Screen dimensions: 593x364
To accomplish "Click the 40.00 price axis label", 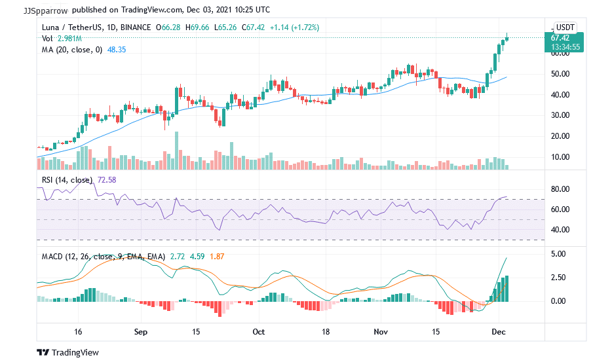I will [x=560, y=94].
